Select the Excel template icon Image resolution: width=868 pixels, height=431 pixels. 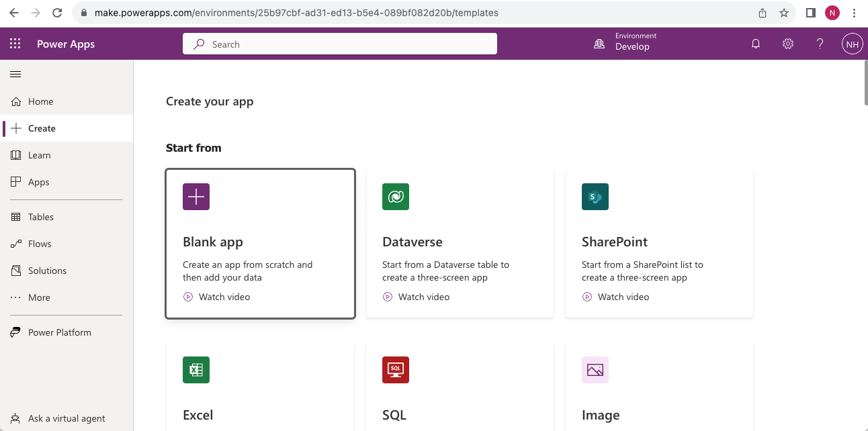pyautogui.click(x=196, y=370)
